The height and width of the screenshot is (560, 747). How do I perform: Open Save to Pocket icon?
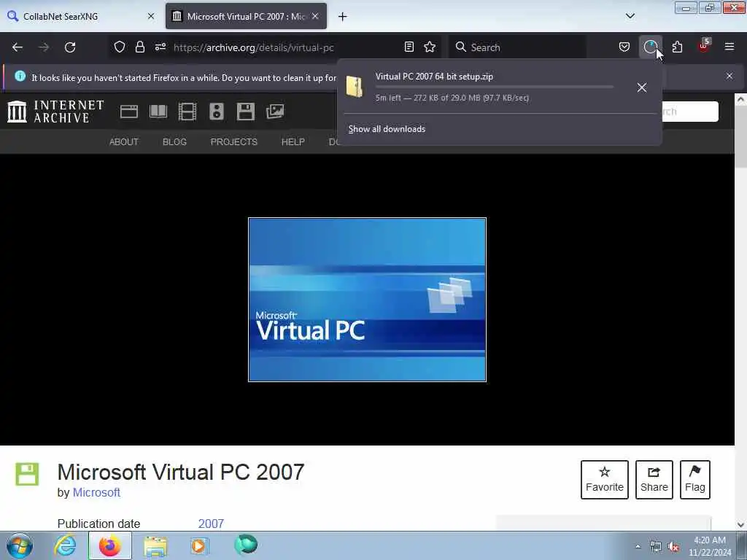click(x=624, y=47)
